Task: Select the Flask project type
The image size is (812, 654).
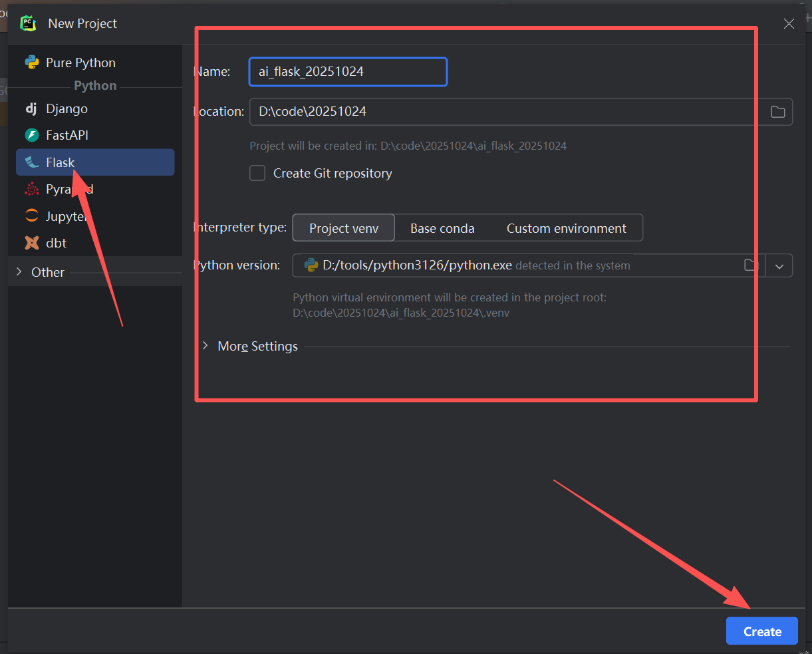Action: [x=95, y=162]
